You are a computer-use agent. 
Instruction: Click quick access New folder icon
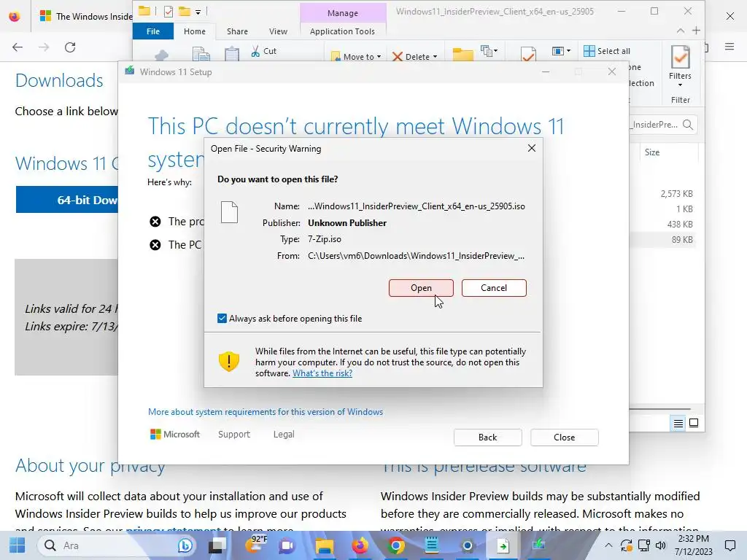click(x=184, y=12)
